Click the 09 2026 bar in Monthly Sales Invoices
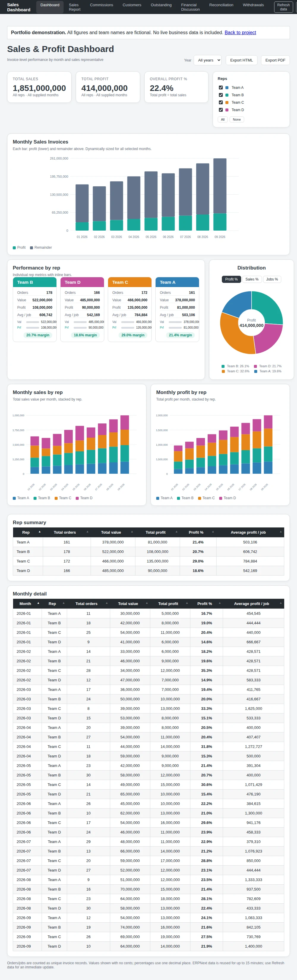297x980 pixels. (220, 194)
